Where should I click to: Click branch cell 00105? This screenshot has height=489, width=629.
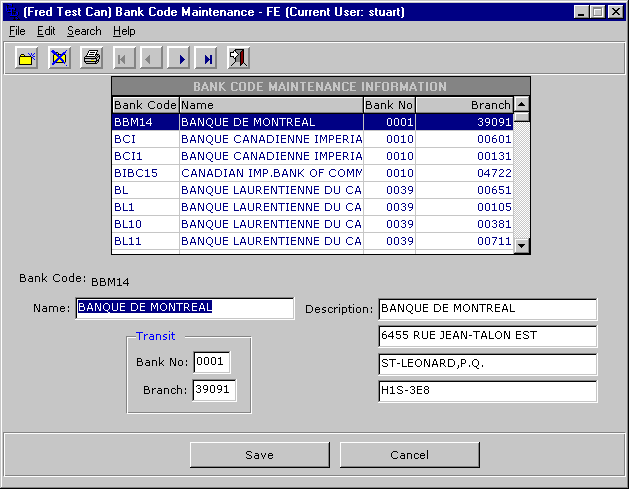pyautogui.click(x=465, y=207)
